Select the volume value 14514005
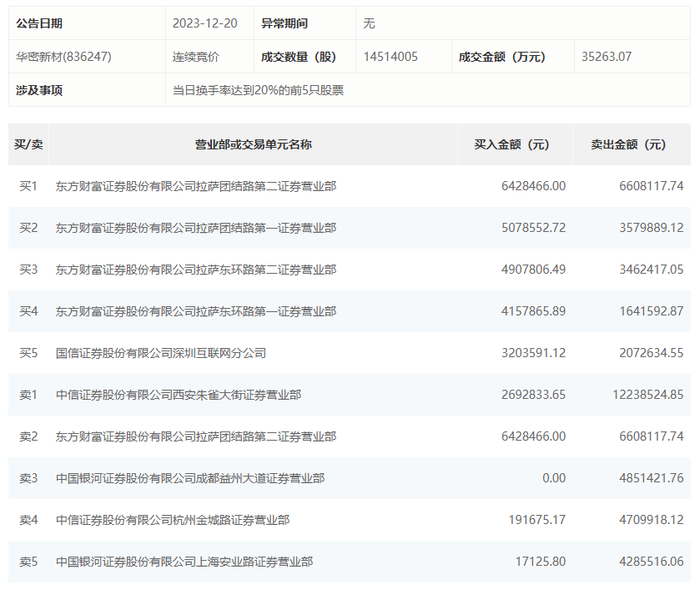Screen dimensions: 700x590 point(391,57)
